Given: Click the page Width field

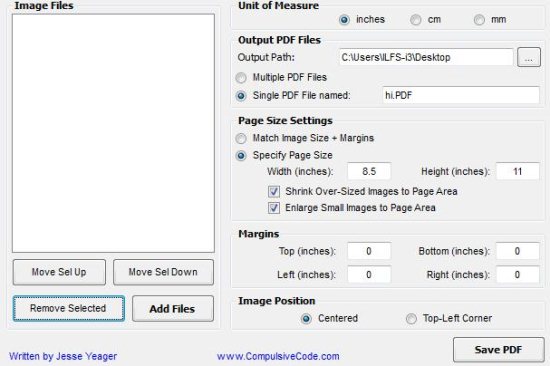Looking at the screenshot, I should [x=369, y=171].
